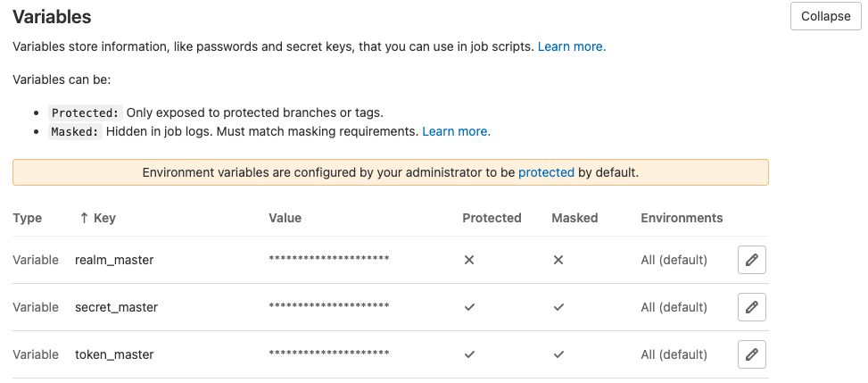The width and height of the screenshot is (868, 383).
Task: Collapse the Variables section
Action: pos(825,16)
